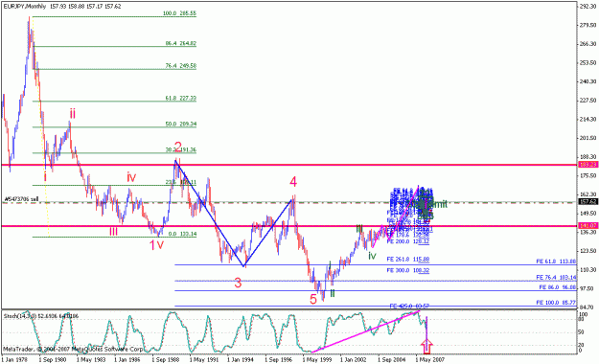Click the 1 May 1983 date marker

(x=90, y=360)
